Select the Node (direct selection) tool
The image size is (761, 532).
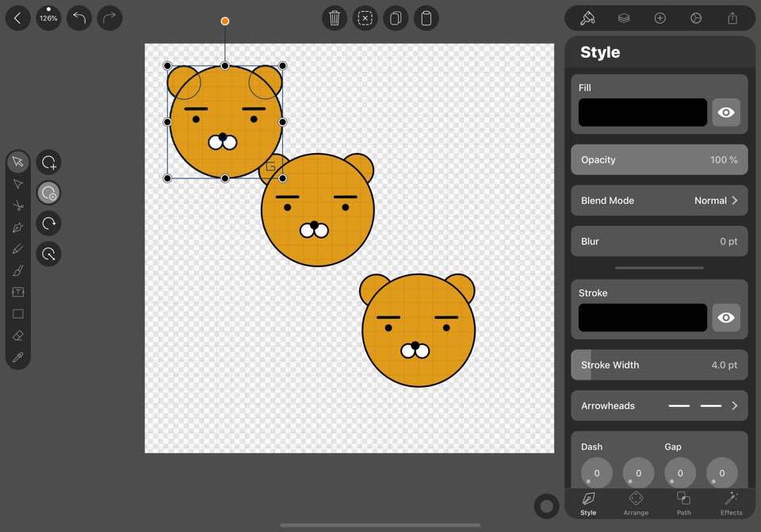tap(18, 184)
